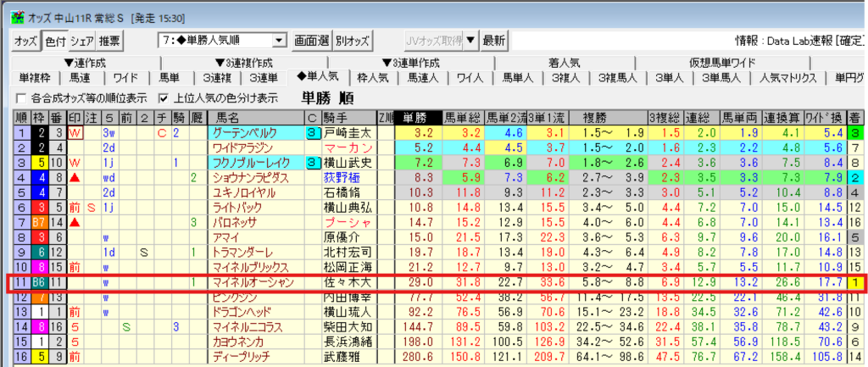Viewport: 868px width, 367px height.
Task: Click the red triangle mark for ショウナンラピダス
Action: coord(75,177)
